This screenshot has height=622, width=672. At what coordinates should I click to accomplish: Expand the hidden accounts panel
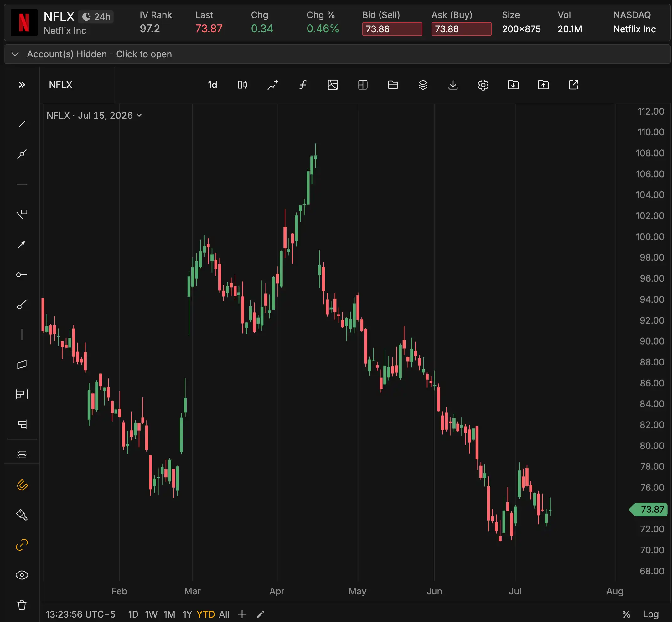(337, 54)
